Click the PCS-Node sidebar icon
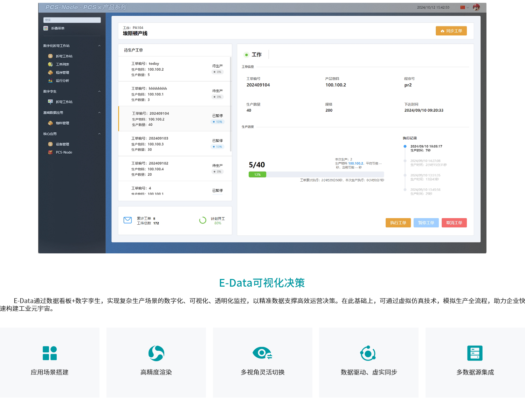The image size is (525, 420). (50, 152)
